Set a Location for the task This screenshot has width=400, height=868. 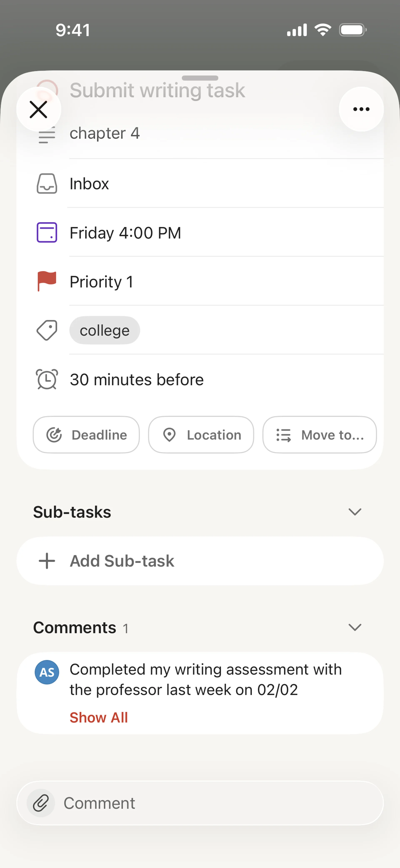(201, 435)
